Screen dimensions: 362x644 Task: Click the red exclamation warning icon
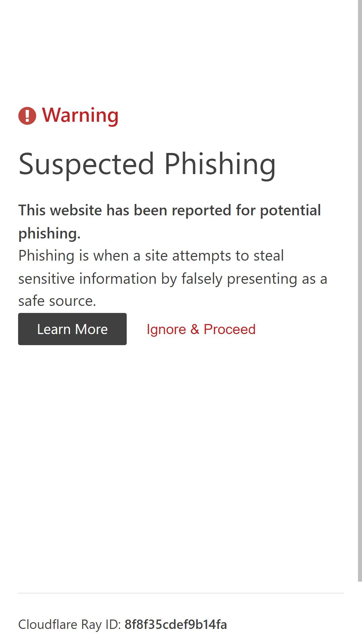click(27, 116)
